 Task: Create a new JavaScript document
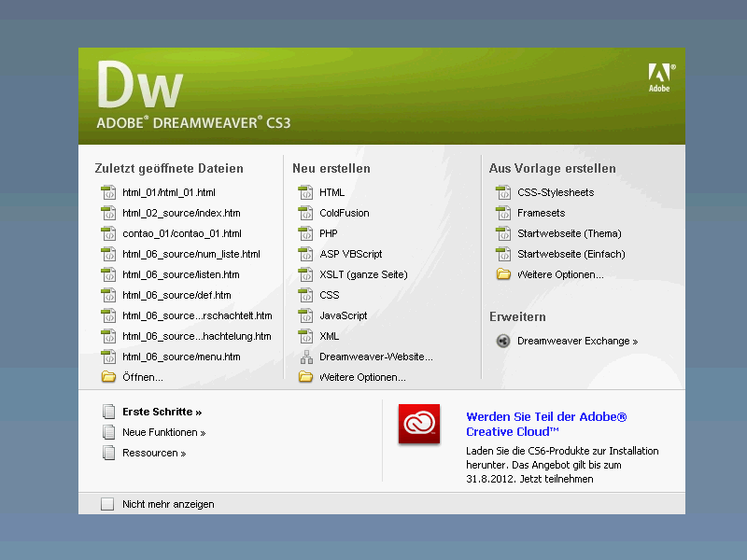click(x=343, y=315)
